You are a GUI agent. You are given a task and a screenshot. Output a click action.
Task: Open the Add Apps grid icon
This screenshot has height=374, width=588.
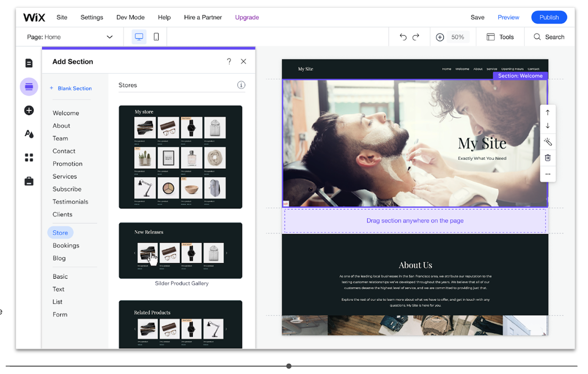pyautogui.click(x=29, y=158)
